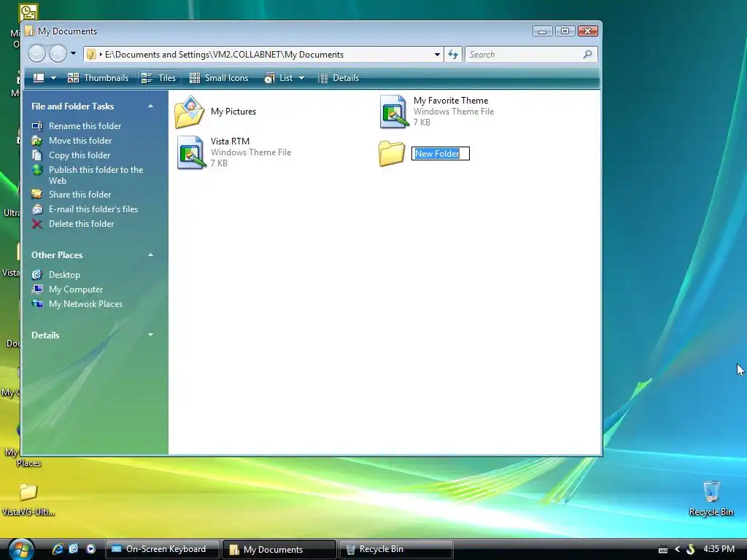Click the My Documents title bar folder icon

29,31
